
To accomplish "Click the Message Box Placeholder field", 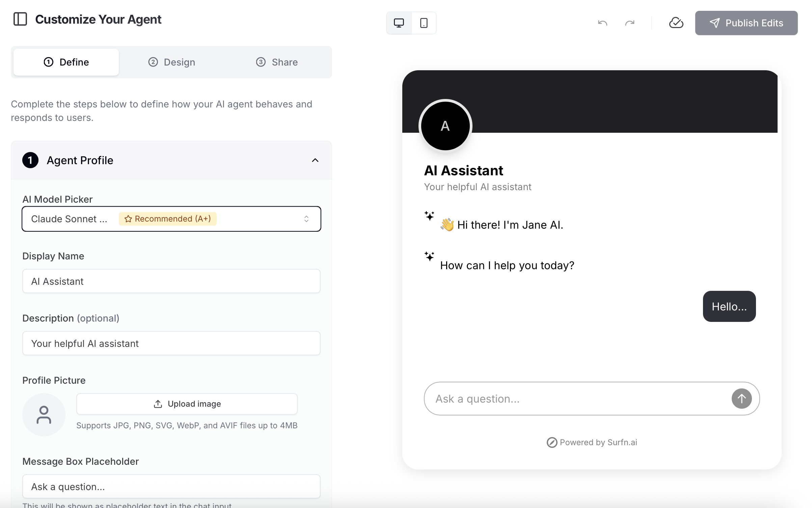I will [x=171, y=486].
